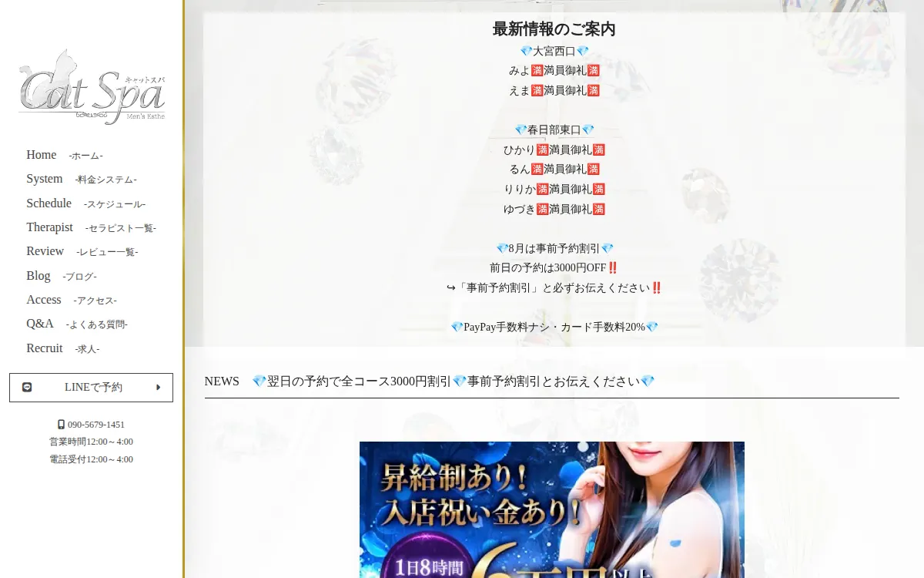Screen dimensions: 924x578
Task: Click the Cat Spa logo
Action: (92, 87)
